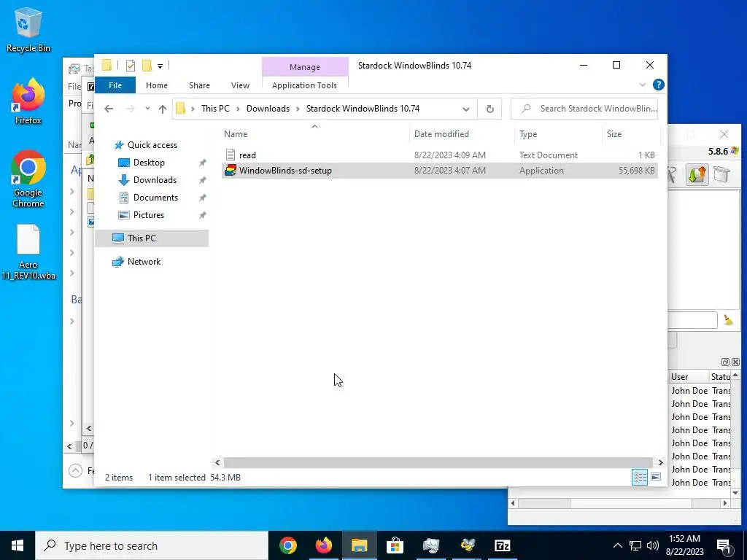Click This PC in the address breadcrumb

point(215,109)
